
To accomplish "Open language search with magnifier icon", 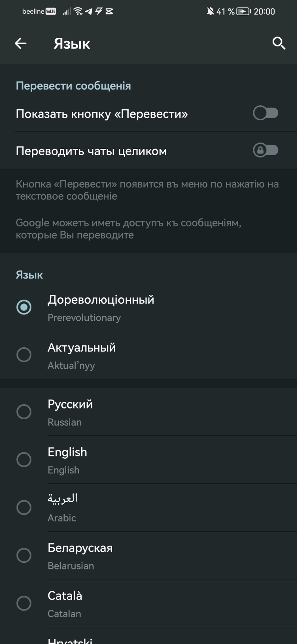I will (279, 43).
